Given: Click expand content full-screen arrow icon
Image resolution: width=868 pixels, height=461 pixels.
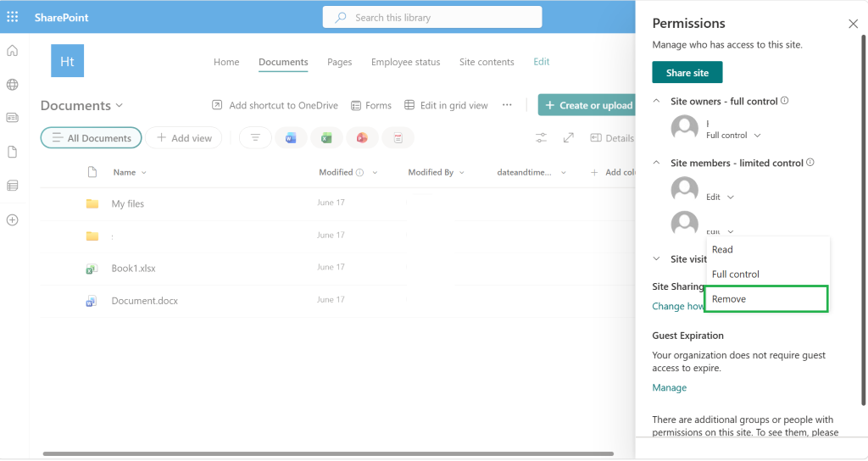Looking at the screenshot, I should click(569, 138).
